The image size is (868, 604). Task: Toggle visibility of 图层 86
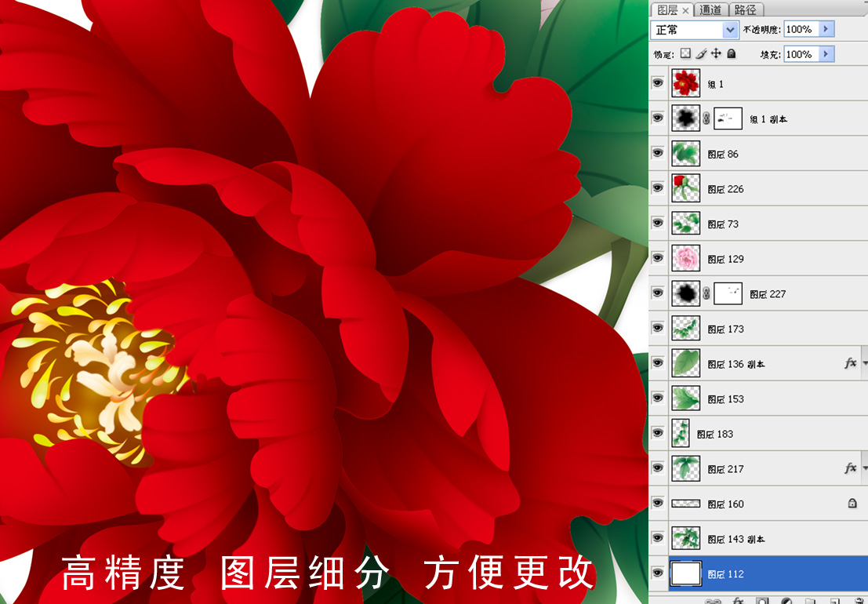658,153
